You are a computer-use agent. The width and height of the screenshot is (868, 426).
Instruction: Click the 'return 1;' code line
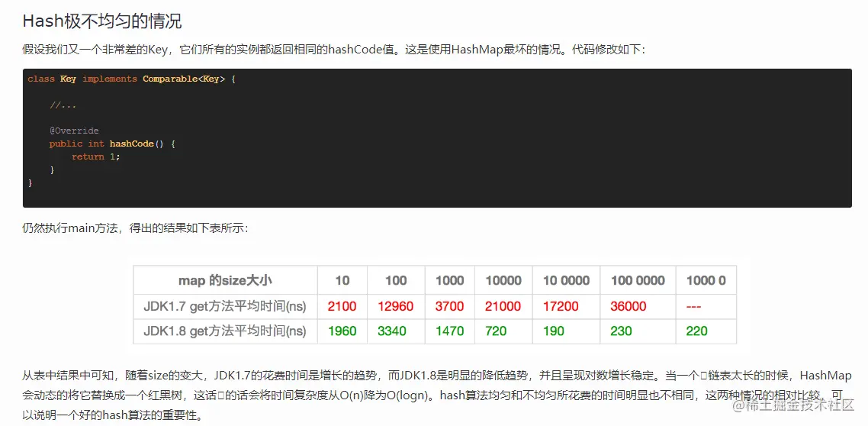click(x=96, y=157)
